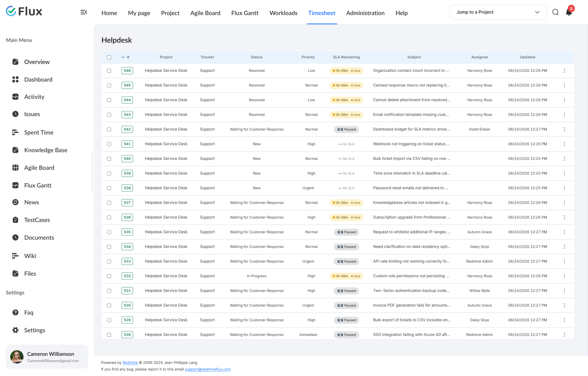The height and width of the screenshot is (376, 588).
Task: Follow the support@redmineflux.com email link
Action: (208, 369)
